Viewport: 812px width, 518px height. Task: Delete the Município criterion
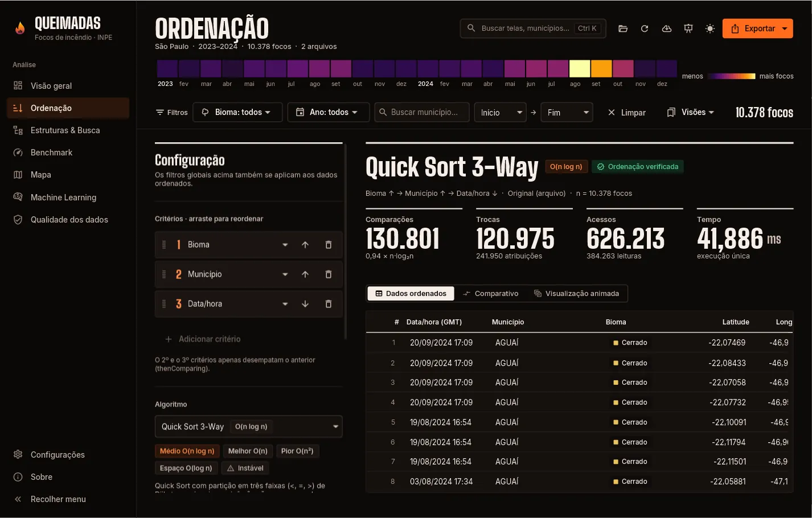click(329, 274)
